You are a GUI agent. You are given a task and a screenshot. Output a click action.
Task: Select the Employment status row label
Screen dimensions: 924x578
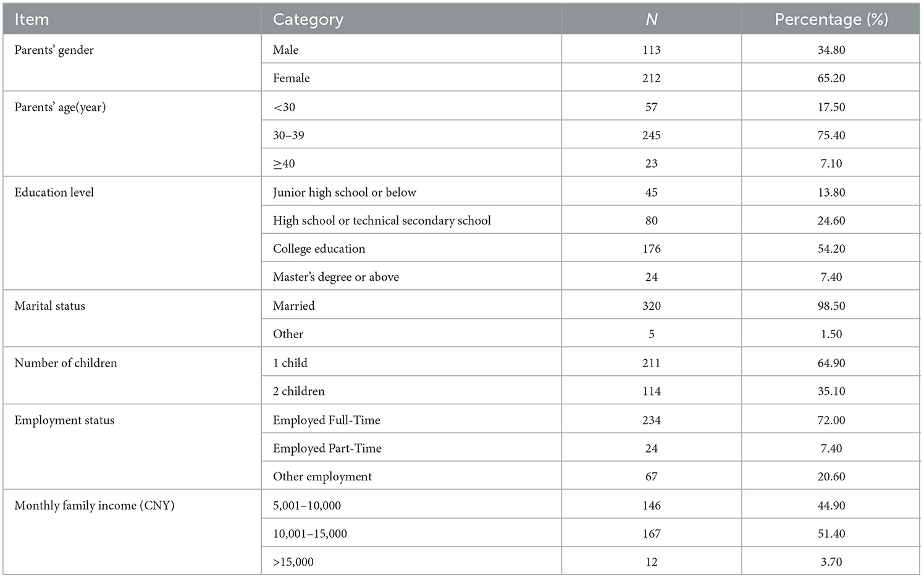click(64, 420)
